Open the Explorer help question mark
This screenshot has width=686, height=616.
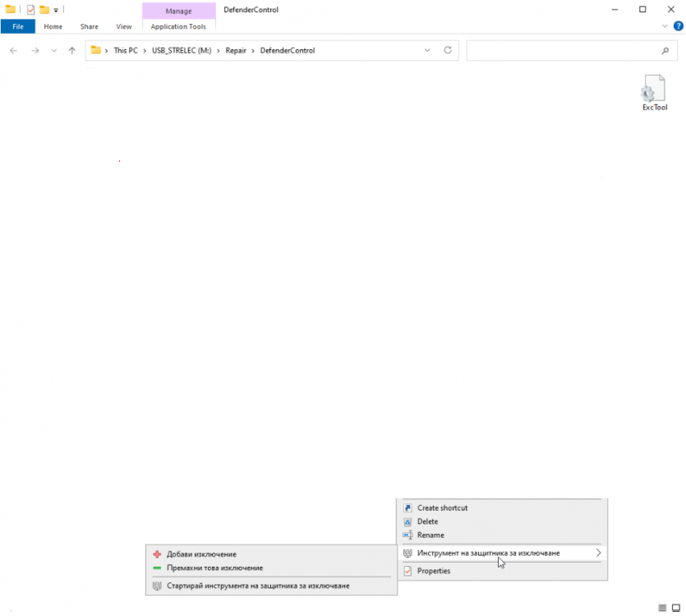click(678, 26)
